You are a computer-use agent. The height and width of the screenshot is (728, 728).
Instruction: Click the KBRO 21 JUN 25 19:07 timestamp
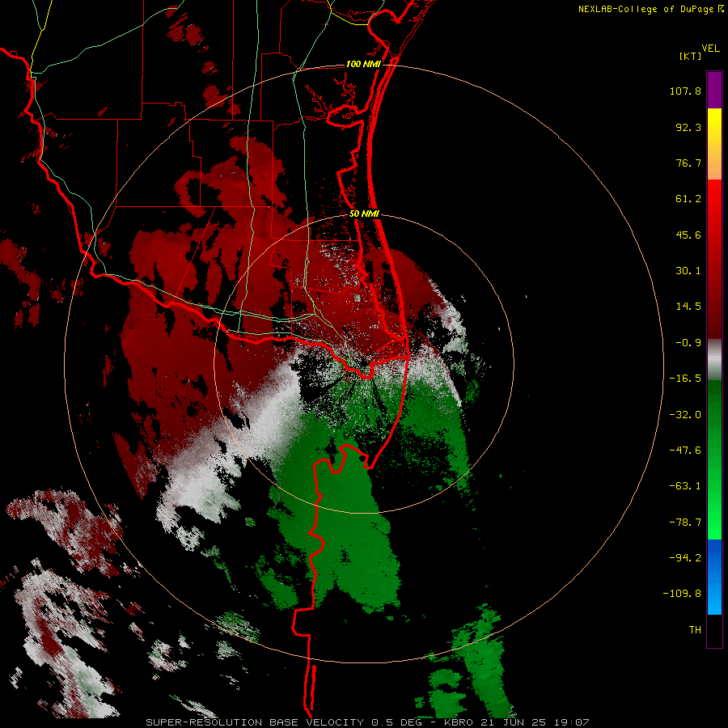pyautogui.click(x=517, y=722)
